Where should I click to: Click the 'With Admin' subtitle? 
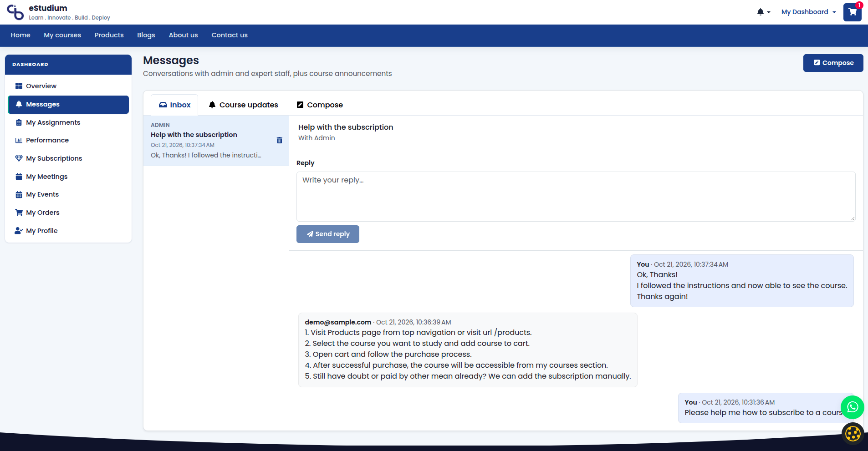[317, 138]
